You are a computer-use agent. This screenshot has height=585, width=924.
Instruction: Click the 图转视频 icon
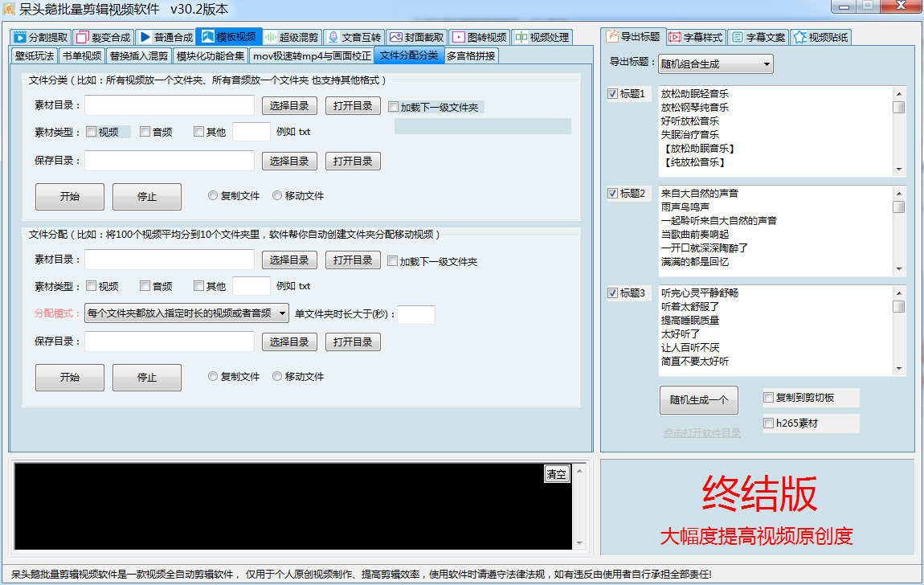tap(459, 37)
